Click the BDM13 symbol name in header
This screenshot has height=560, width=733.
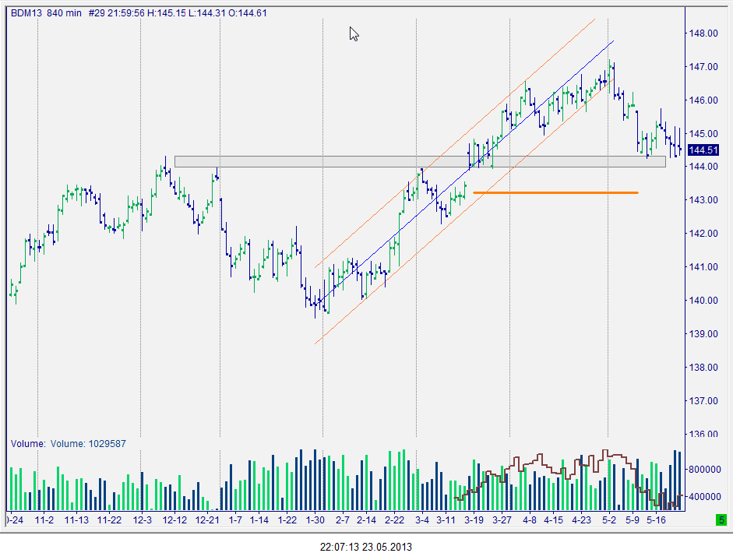pyautogui.click(x=26, y=13)
